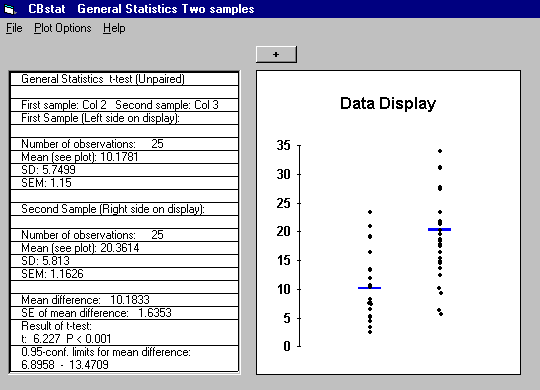
Task: Select the 'SEM: 1.1626' row
Action: tap(124, 274)
